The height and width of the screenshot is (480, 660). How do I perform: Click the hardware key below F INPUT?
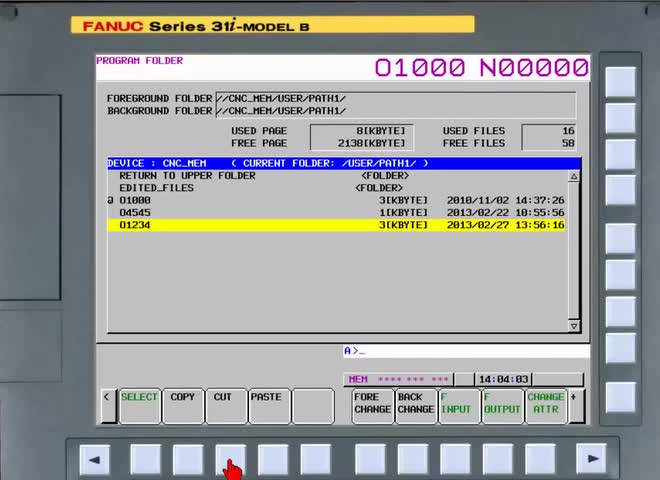[x=455, y=459]
